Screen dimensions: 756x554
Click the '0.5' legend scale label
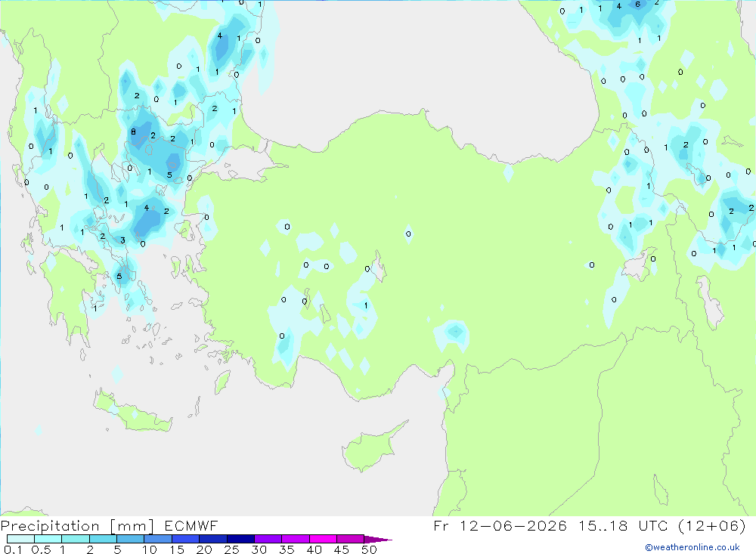41,549
